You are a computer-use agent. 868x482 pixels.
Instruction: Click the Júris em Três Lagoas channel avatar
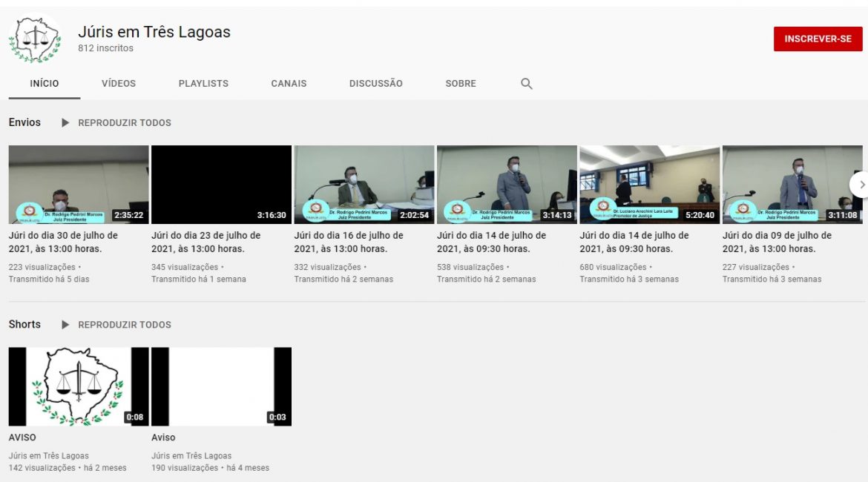pos(35,39)
